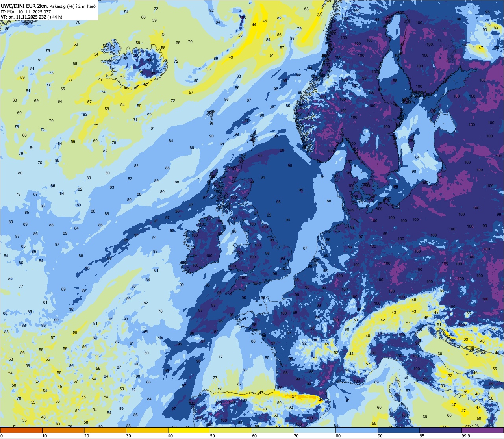Click the "Rakastig (%) í 2 m hæð" label
504x439 pixels.
coord(72,6)
